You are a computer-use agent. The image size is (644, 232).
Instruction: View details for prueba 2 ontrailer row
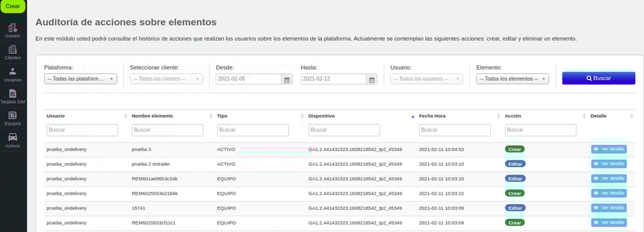click(x=608, y=163)
